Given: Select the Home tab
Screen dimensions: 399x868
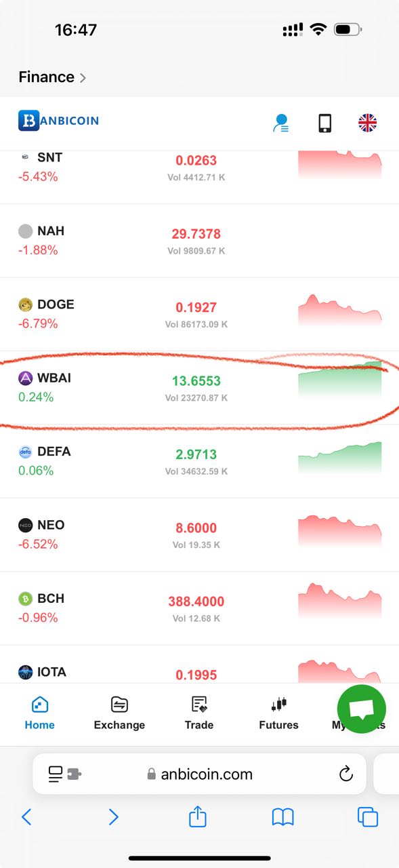Looking at the screenshot, I should pyautogui.click(x=40, y=713).
